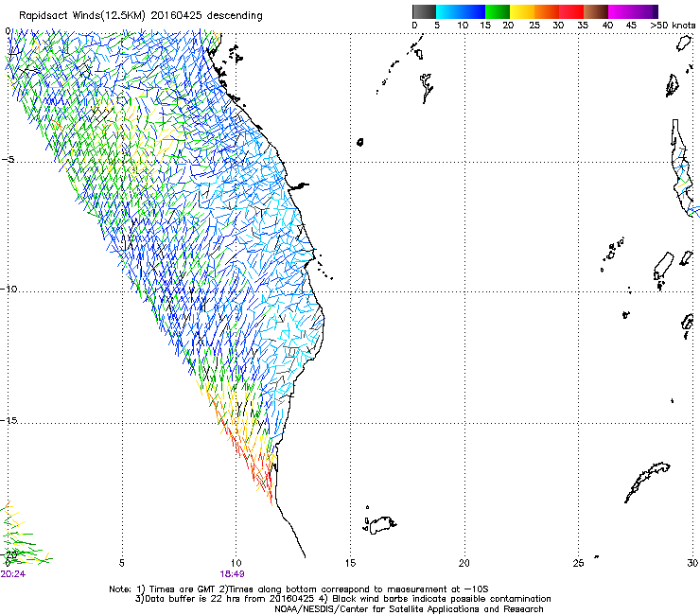
Task: Click the "40" legend scale label
Action: pos(607,26)
